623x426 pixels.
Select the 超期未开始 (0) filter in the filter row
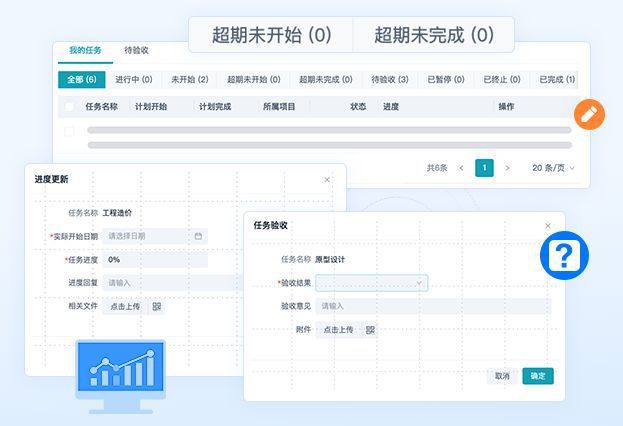(254, 79)
